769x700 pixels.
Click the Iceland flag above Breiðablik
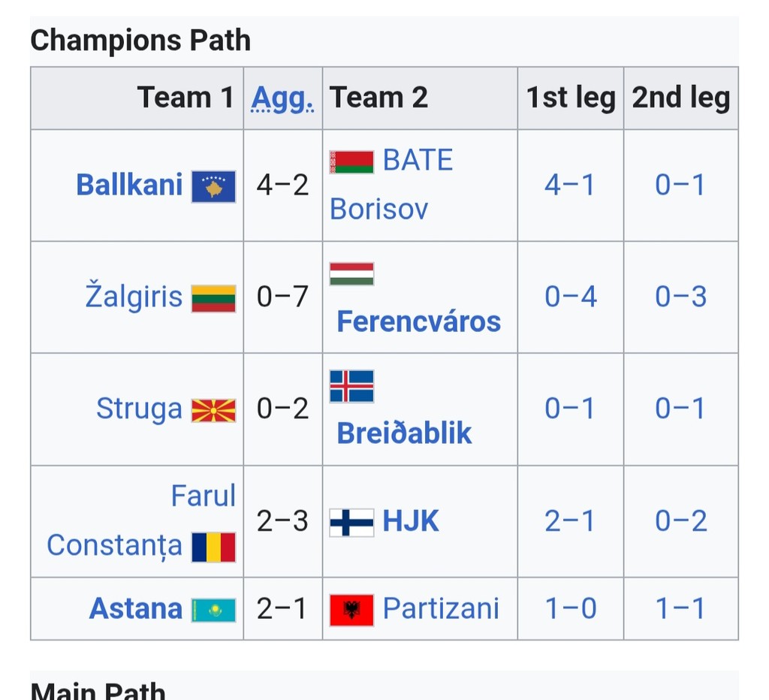point(351,387)
